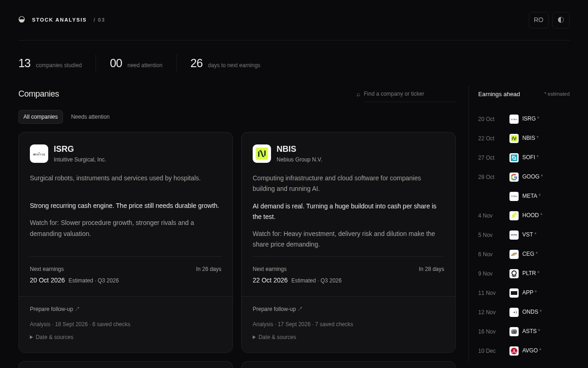Viewport: 588px width, 368px height.
Task: Select the AVGO ticker in Earnings ahead
Action: click(530, 351)
